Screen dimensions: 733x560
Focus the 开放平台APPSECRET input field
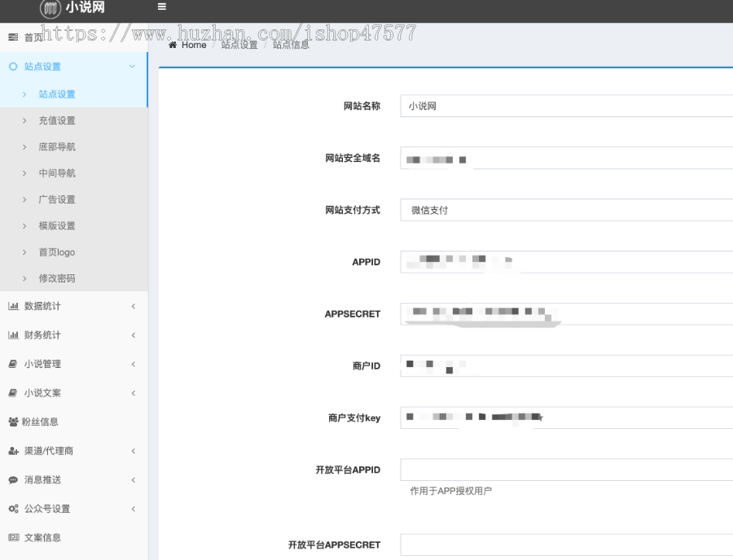coord(567,545)
